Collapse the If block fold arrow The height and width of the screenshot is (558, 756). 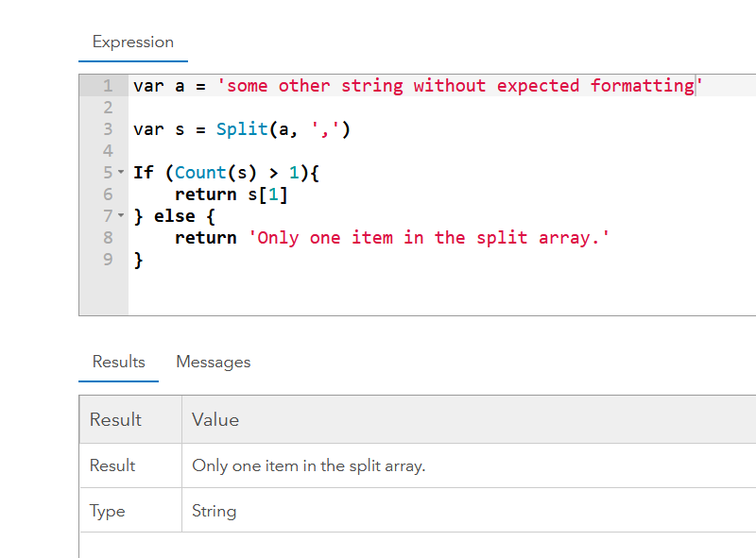click(x=121, y=172)
